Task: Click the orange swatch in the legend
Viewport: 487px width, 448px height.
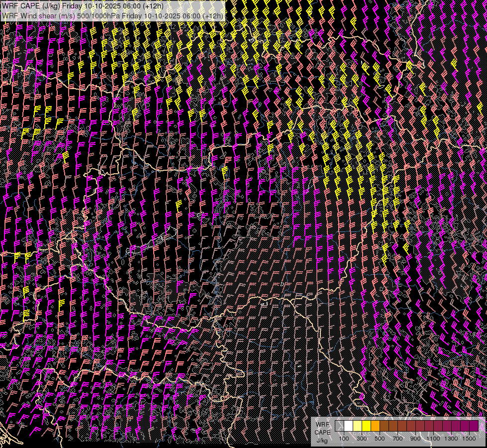Action: click(375, 426)
